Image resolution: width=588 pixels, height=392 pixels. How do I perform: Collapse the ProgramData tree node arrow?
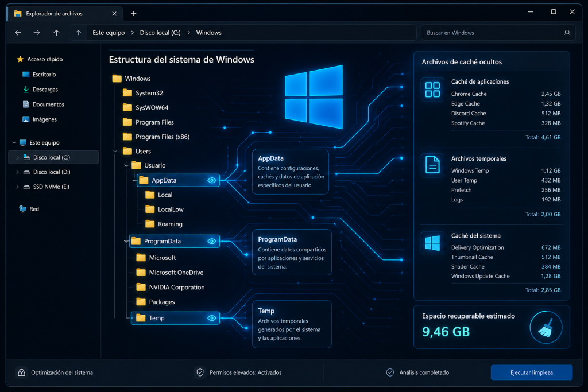[126, 242]
